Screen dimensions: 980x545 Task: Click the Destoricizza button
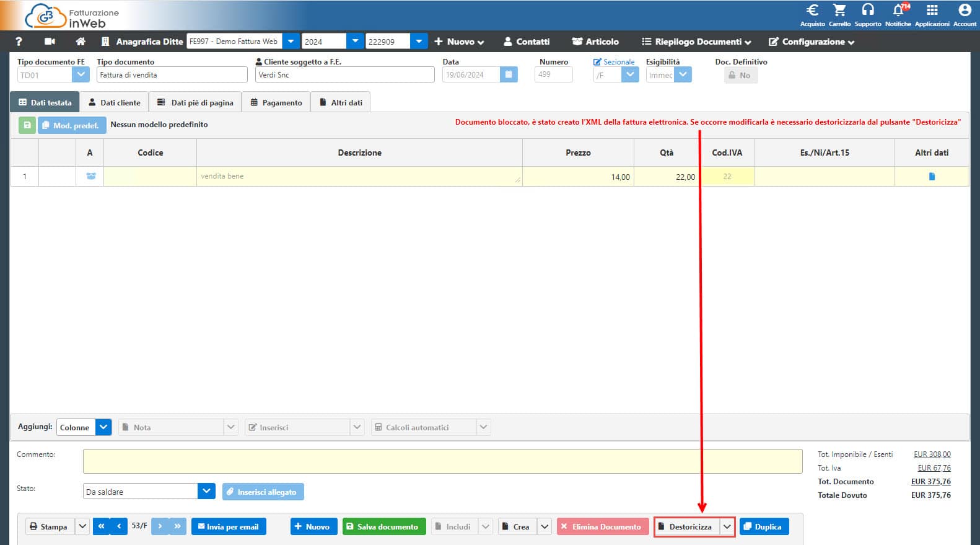click(686, 526)
